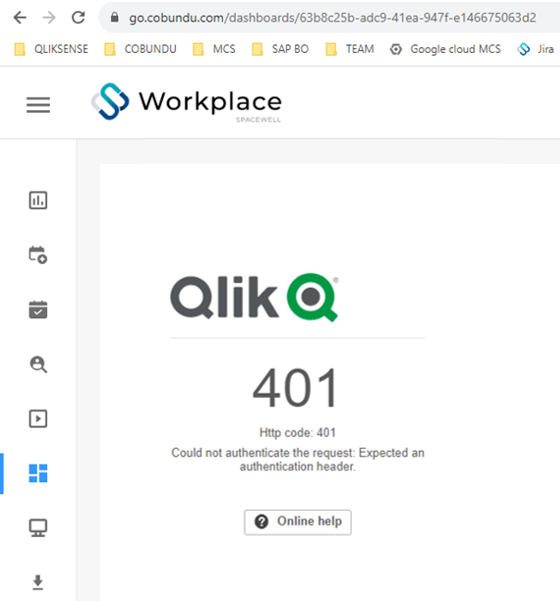Open the play video sidebar icon
Viewport: 560px width, 601px height.
tap(38, 419)
